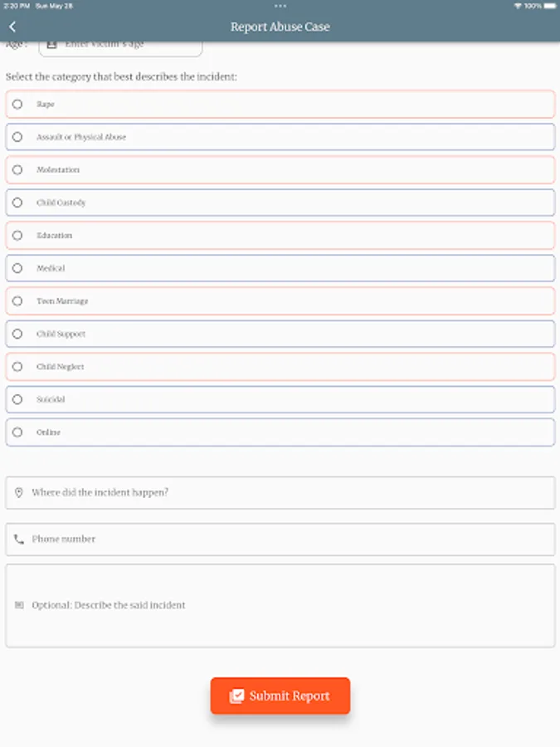This screenshot has width=560, height=747.
Task: Submit the abuse report
Action: 280,696
